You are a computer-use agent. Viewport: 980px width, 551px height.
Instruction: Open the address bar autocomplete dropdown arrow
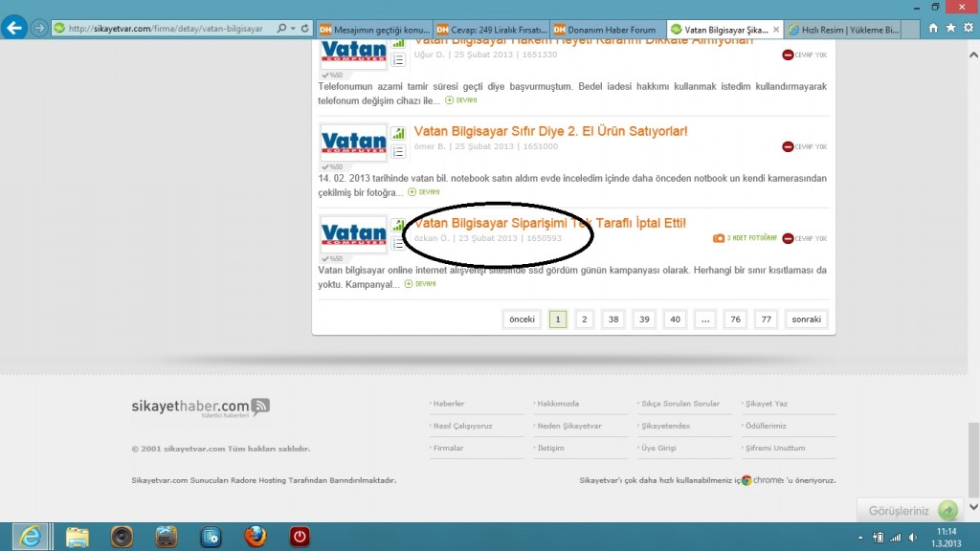pos(293,29)
